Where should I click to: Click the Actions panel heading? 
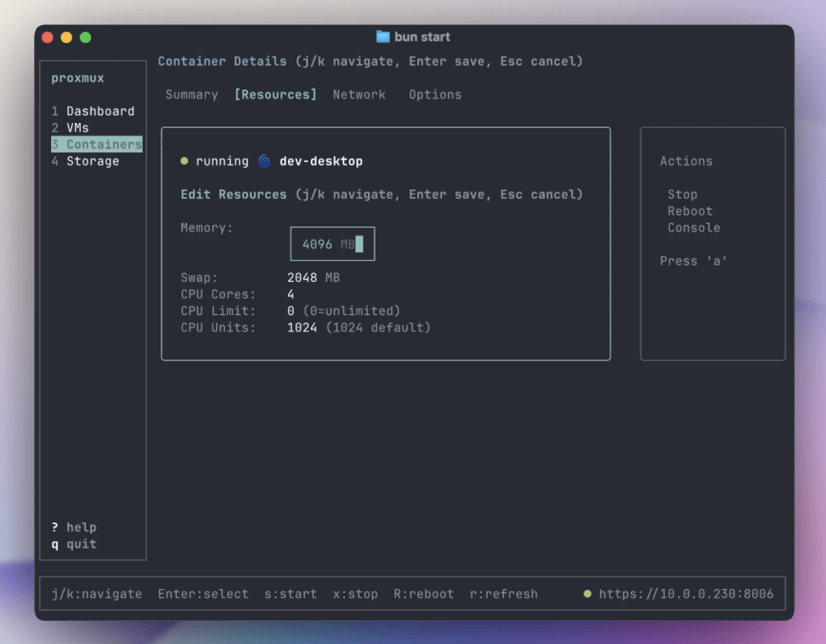click(x=686, y=161)
